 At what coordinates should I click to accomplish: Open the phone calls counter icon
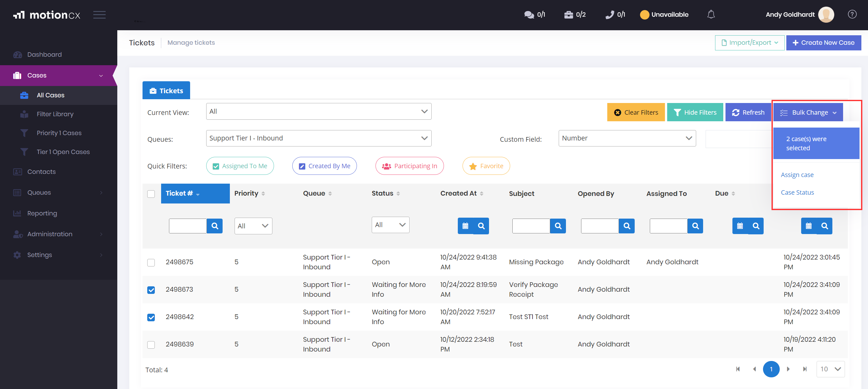(x=609, y=14)
